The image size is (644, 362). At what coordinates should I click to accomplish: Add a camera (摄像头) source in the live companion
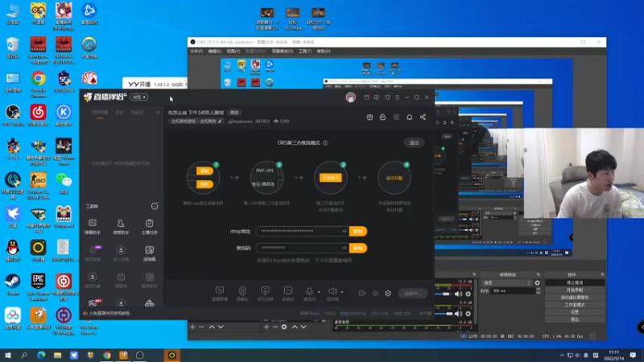(242, 294)
